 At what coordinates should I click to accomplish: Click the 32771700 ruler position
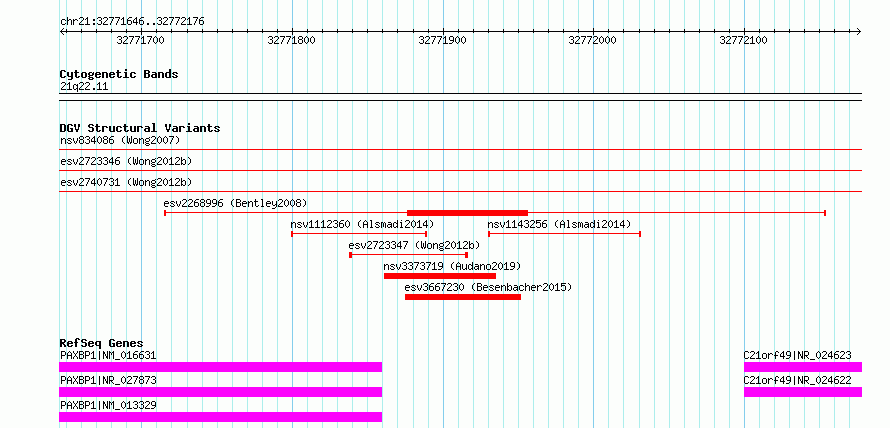pos(140,40)
